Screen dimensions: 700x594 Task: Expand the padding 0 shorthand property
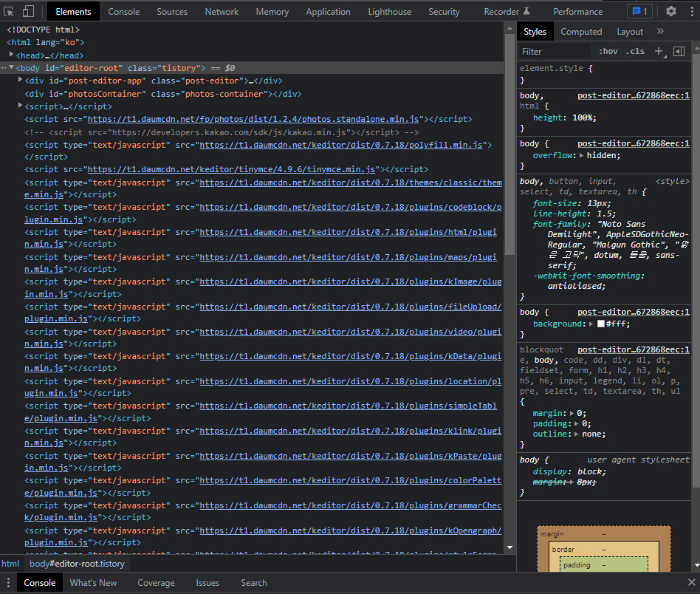click(x=577, y=423)
